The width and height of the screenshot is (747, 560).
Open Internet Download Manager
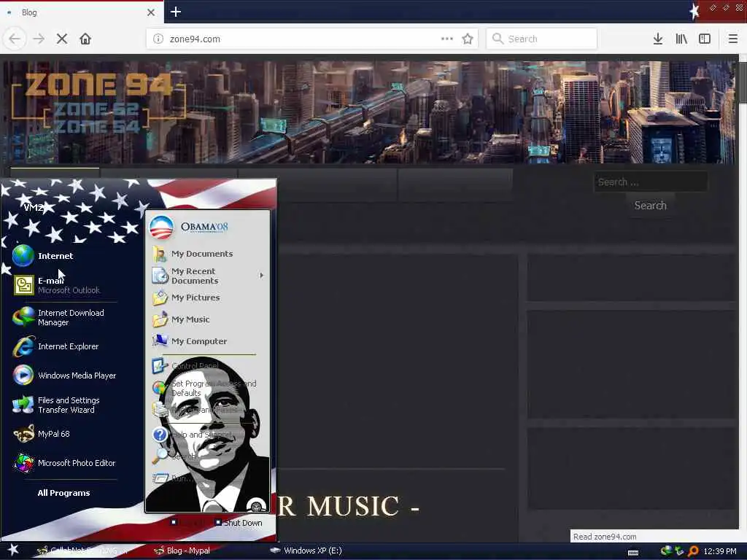point(58,318)
